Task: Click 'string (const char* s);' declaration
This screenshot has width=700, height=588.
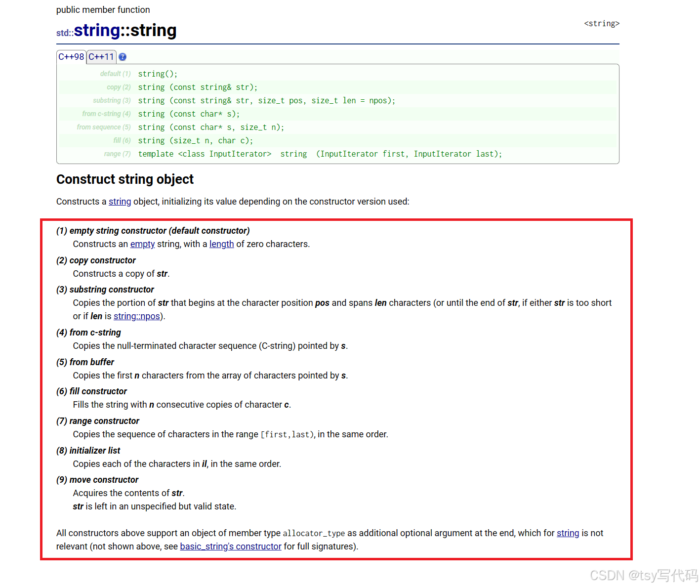Action: tap(189, 114)
